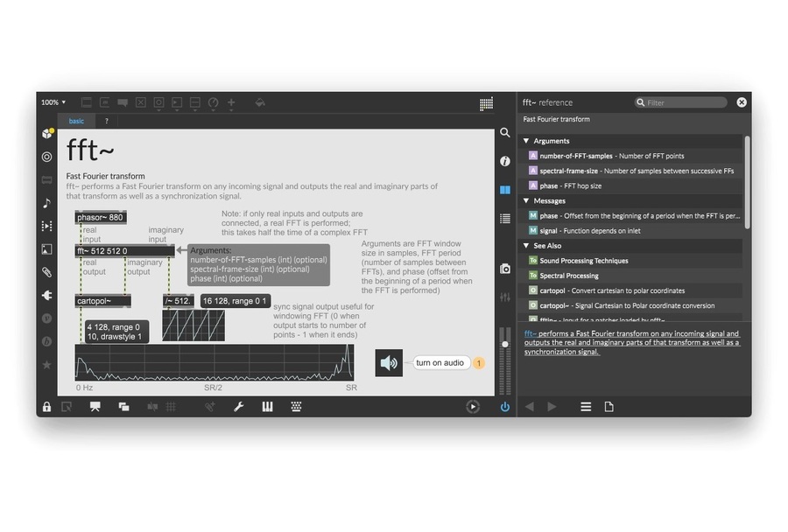Open the transport clock icon

coord(473,407)
